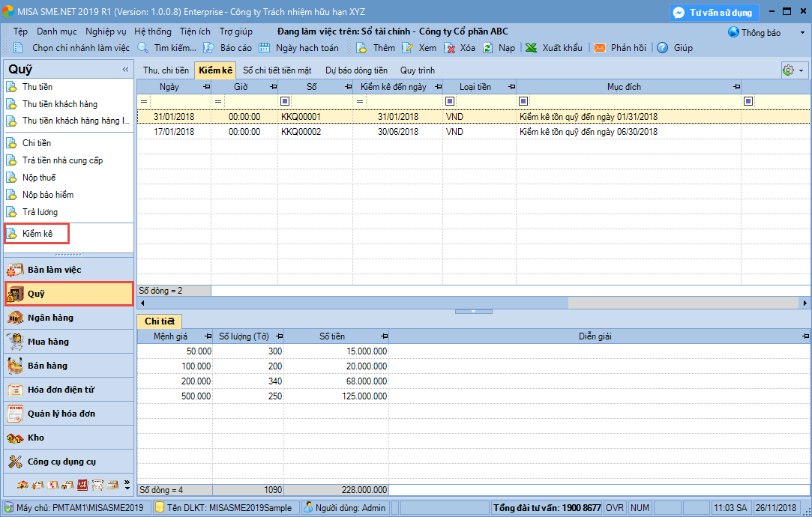Toggle pin on the Ngày column header
This screenshot has height=517, width=812.
point(206,87)
